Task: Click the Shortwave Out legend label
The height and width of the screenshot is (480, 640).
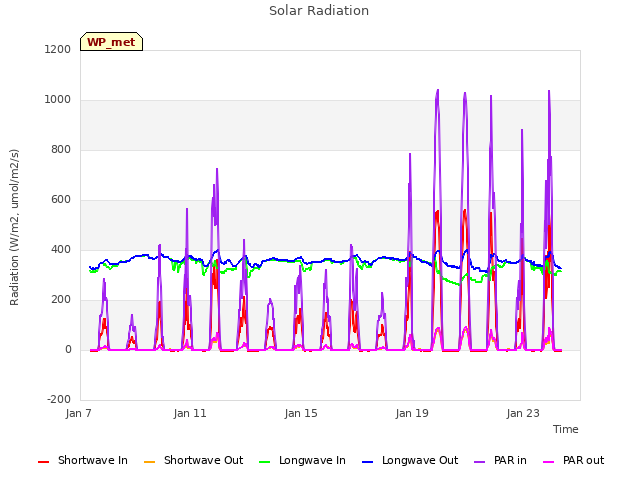Action: [x=203, y=460]
